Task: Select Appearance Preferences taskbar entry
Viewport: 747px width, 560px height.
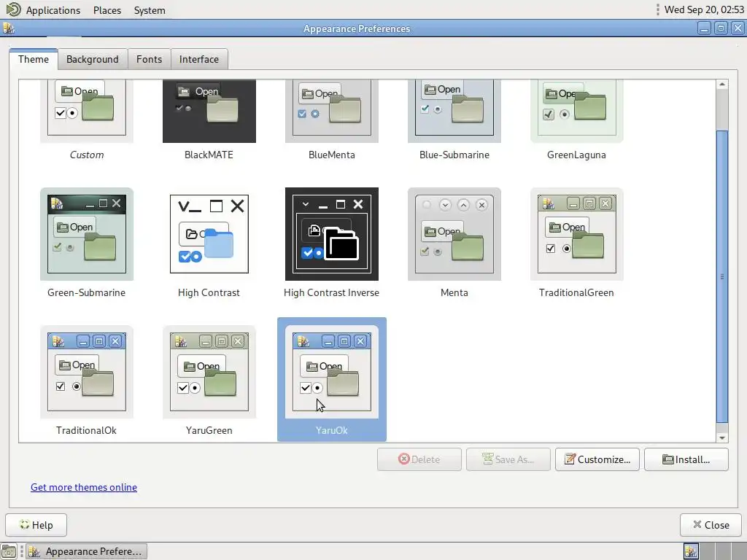Action: 86,551
